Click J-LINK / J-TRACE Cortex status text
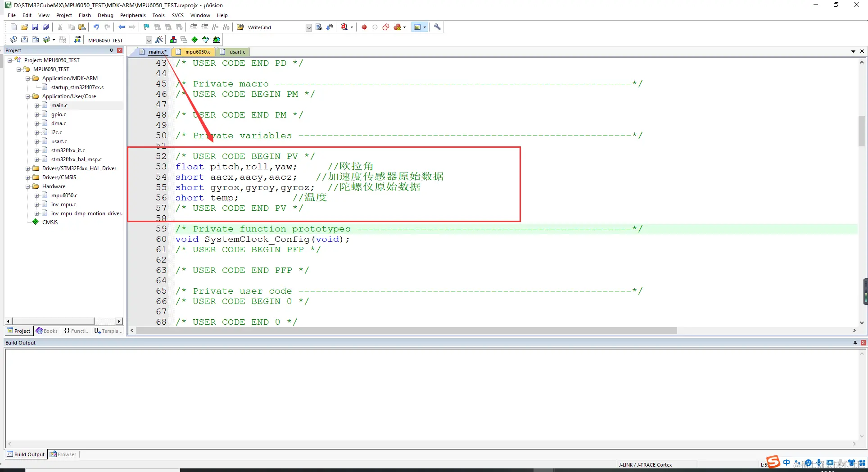Screen dimensions: 868x472 coord(645,465)
